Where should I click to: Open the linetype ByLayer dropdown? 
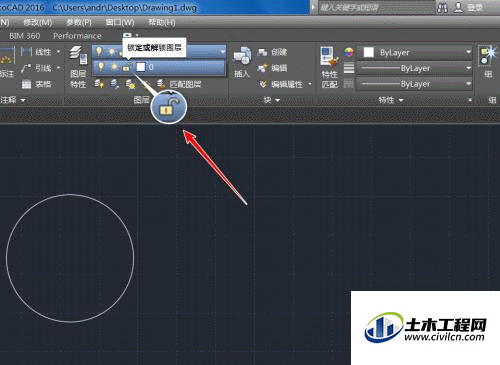(468, 84)
